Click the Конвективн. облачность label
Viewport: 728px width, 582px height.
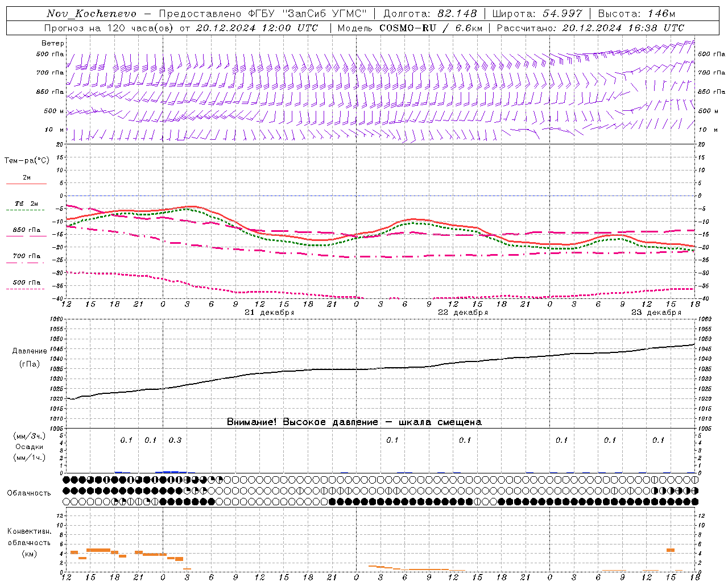[x=30, y=537]
